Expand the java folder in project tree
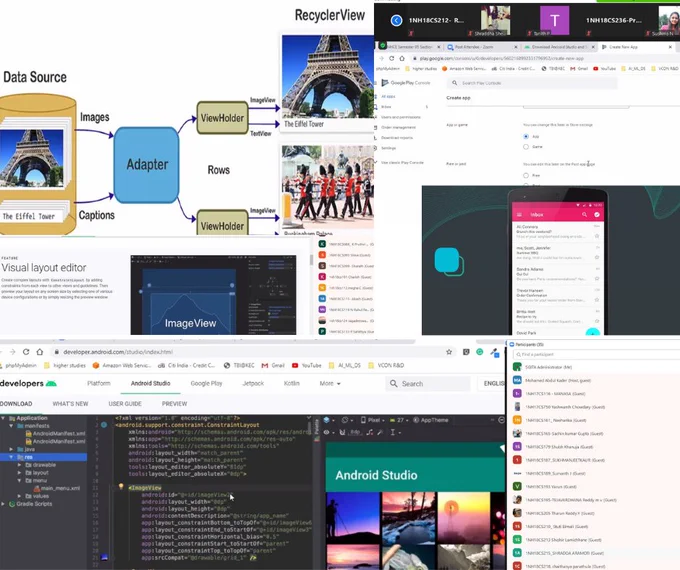 [11, 449]
